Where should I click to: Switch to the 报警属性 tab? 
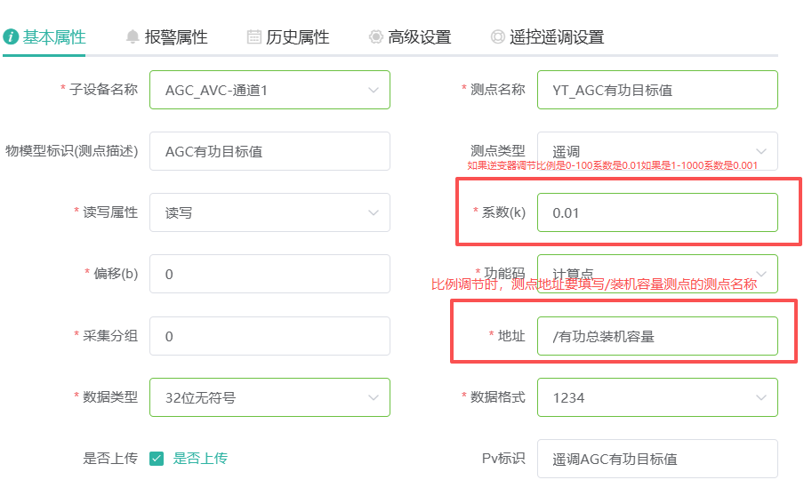coord(175,36)
